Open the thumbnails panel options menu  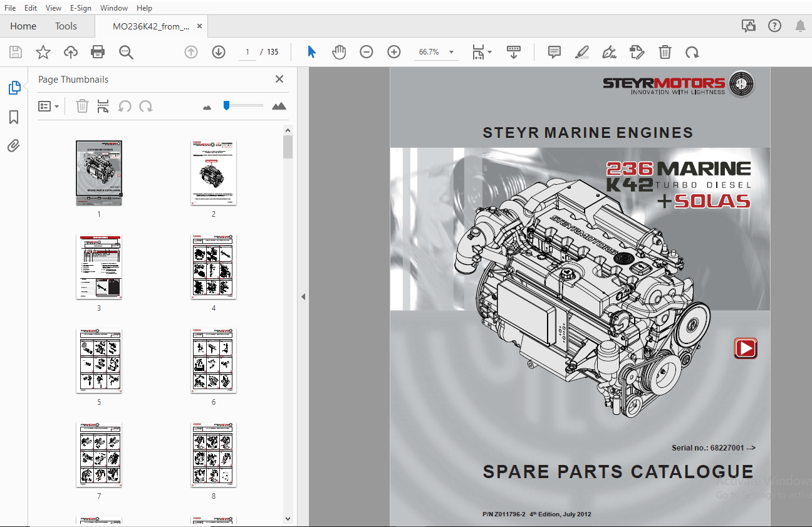pyautogui.click(x=49, y=107)
